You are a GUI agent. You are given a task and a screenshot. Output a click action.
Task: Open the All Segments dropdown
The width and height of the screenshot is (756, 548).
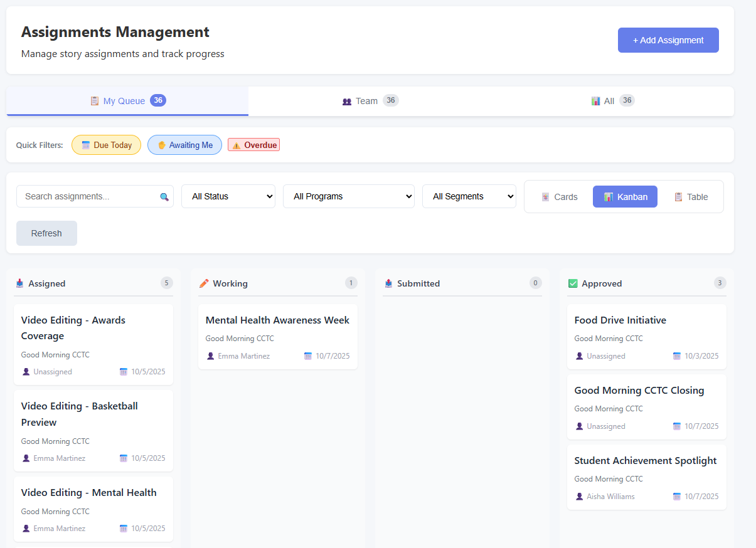coord(469,196)
